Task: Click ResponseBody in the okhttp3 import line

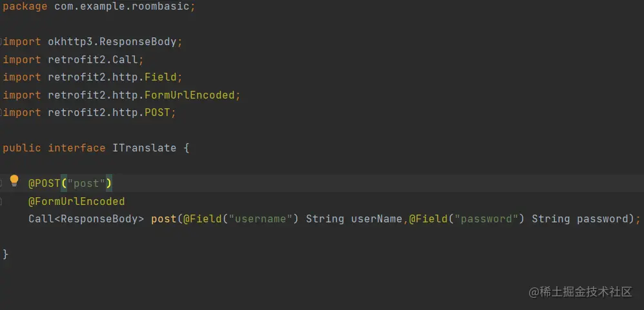Action: [x=137, y=42]
